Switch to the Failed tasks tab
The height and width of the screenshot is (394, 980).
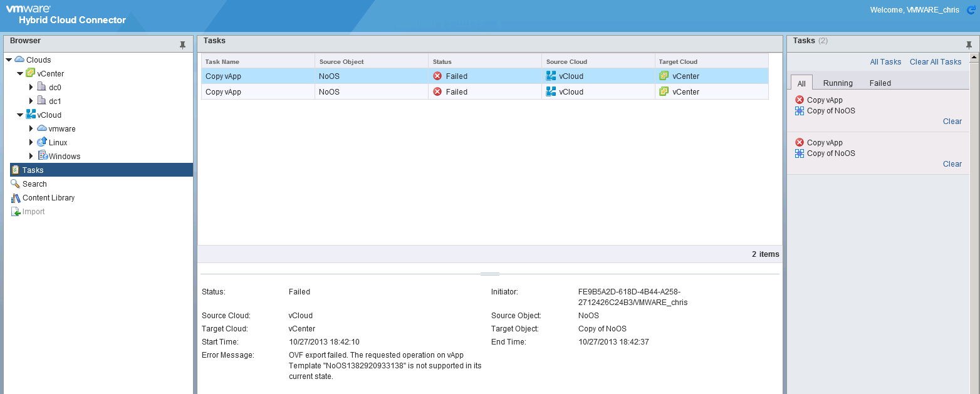880,83
